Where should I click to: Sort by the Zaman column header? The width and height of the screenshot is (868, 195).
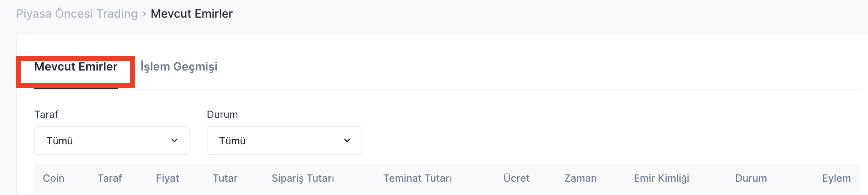tap(580, 178)
